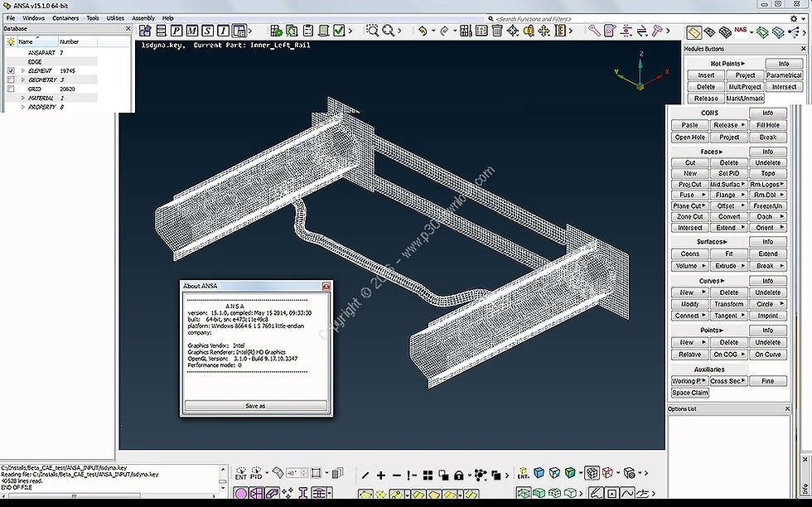Viewport: 812px width, 507px height.
Task: Click the clipboard checklist icon
Action: pyautogui.click(x=308, y=31)
